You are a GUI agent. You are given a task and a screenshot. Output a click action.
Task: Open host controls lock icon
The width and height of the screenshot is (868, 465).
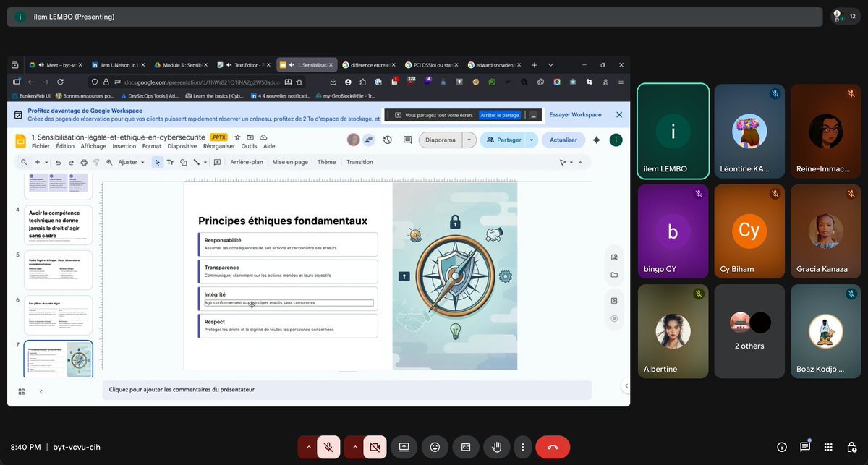point(851,447)
